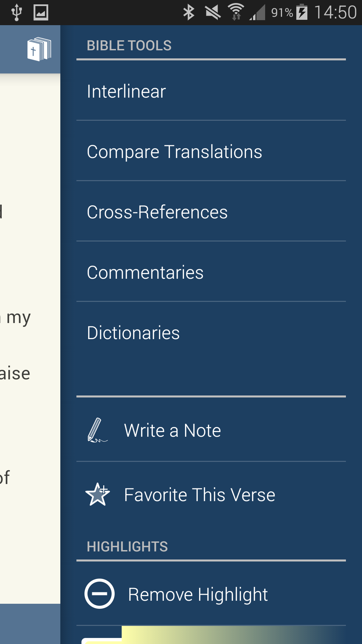The height and width of the screenshot is (644, 362).
Task: Open Compare Translations
Action: pyautogui.click(x=174, y=152)
